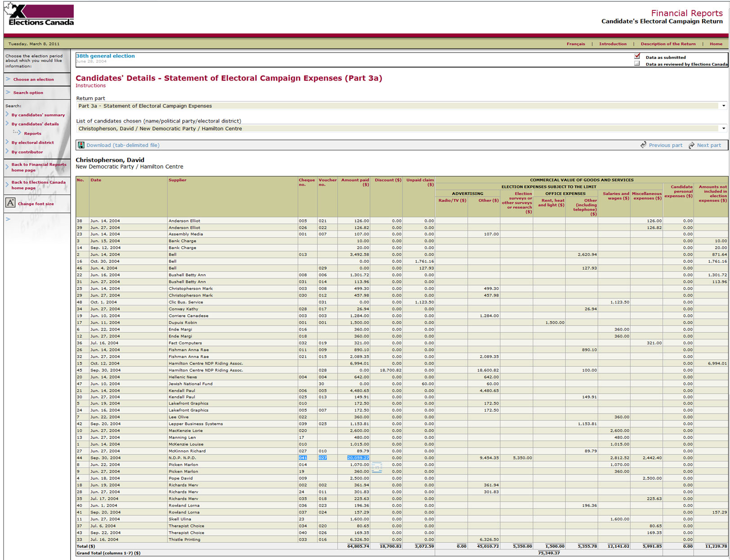Click the Previous part arrow icon
Screen dimensions: 730x560
(644, 145)
